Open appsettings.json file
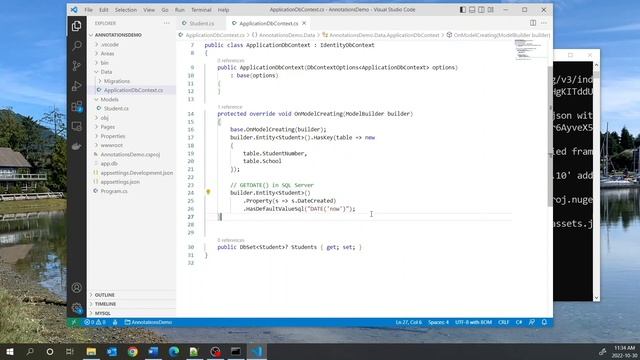640x360 pixels. (120, 182)
